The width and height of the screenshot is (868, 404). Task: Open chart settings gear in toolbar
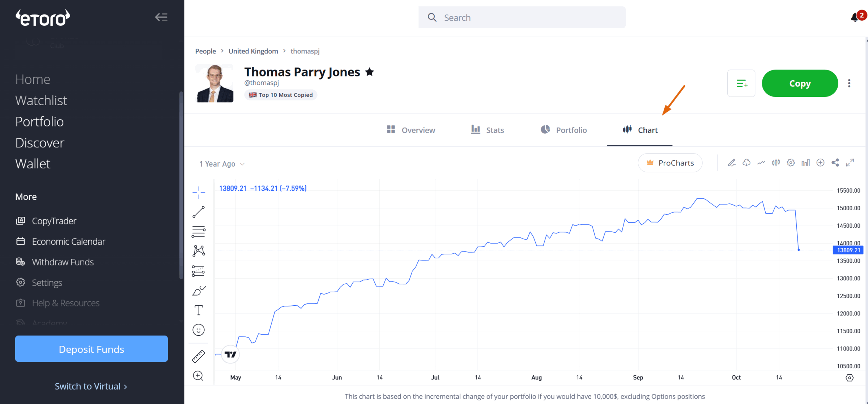click(x=791, y=163)
